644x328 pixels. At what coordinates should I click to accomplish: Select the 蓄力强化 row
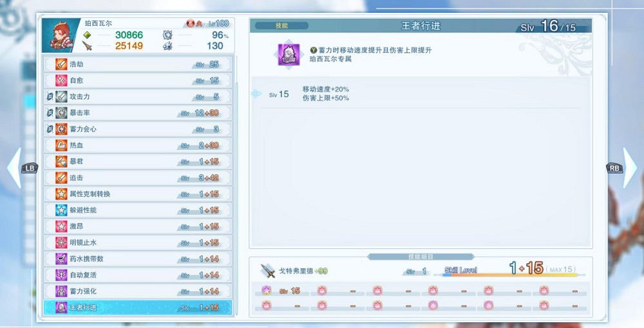[x=138, y=291]
